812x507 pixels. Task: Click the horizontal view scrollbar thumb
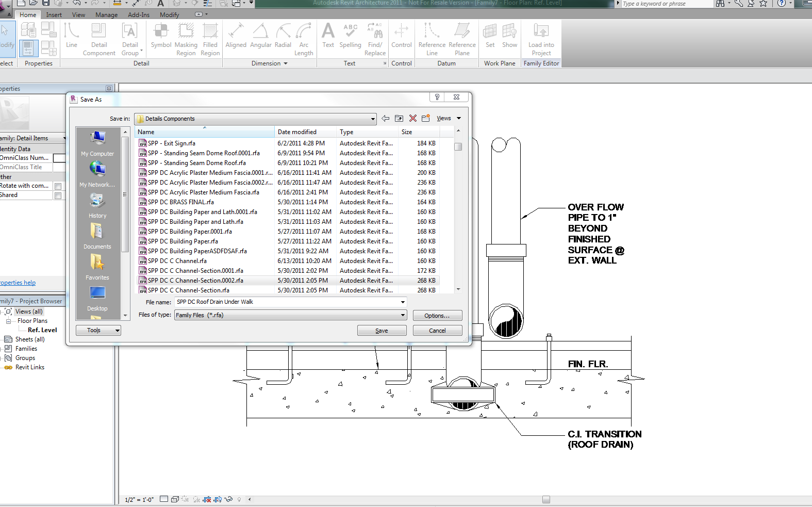pos(546,499)
